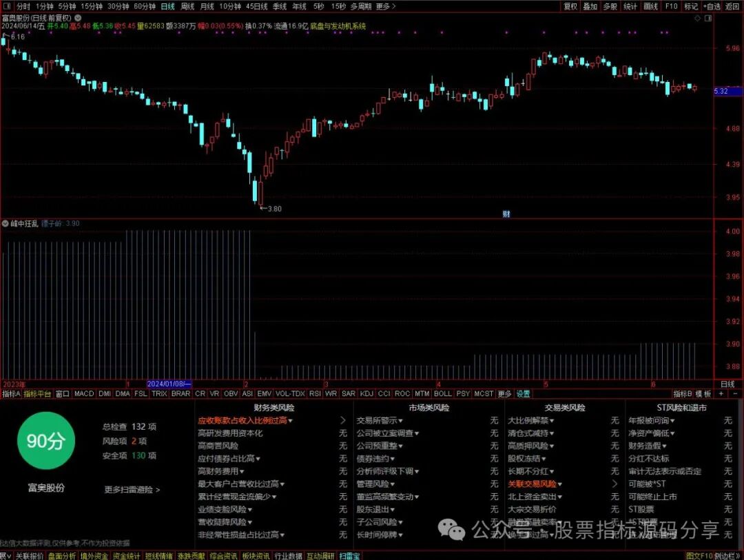Select the MCST indicator
The height and width of the screenshot is (560, 744).
point(484,393)
